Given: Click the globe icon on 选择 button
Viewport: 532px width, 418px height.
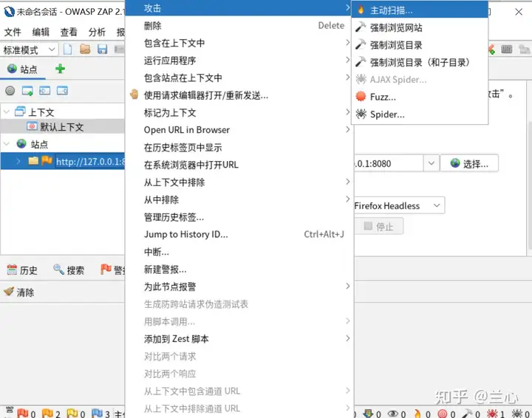Looking at the screenshot, I should pyautogui.click(x=455, y=163).
